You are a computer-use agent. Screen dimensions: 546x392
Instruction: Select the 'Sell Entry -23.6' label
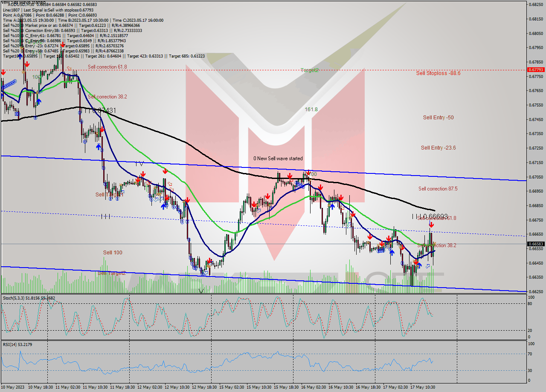(438, 148)
